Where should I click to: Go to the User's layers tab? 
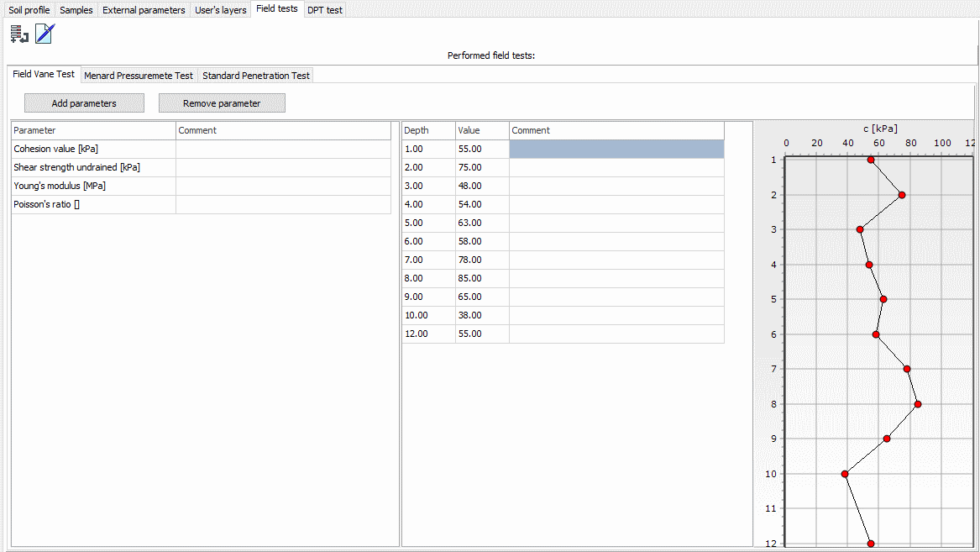(x=221, y=10)
